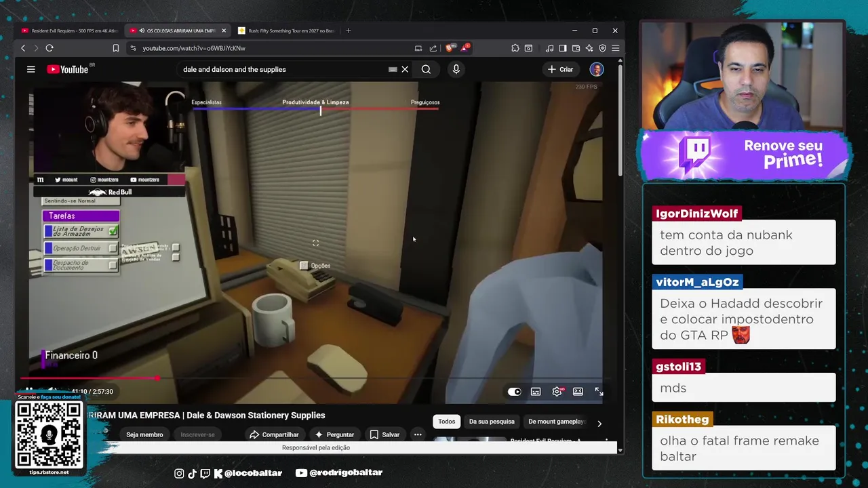Click the Perguntar ask button
The width and height of the screenshot is (868, 488).
334,434
